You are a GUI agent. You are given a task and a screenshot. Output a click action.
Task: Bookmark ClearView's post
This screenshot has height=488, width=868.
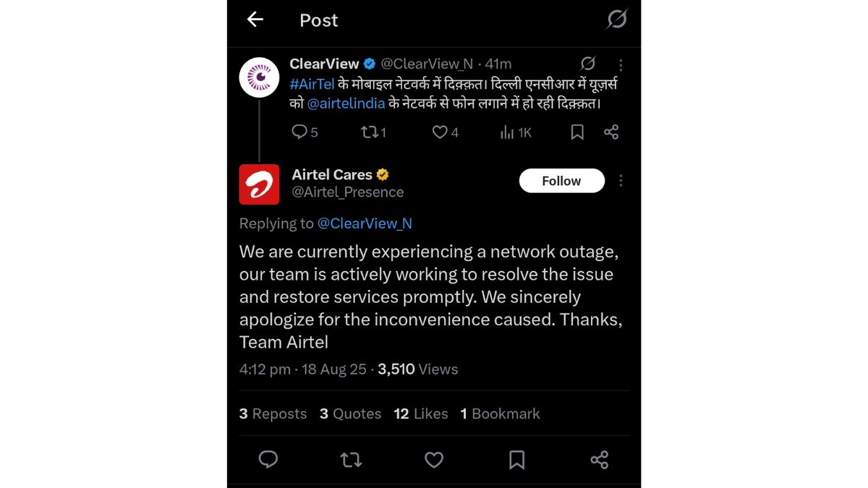click(x=577, y=132)
